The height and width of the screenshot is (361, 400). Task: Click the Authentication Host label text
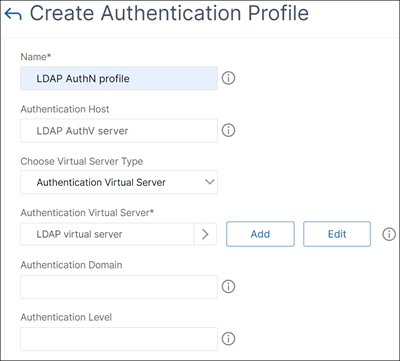pyautogui.click(x=65, y=109)
